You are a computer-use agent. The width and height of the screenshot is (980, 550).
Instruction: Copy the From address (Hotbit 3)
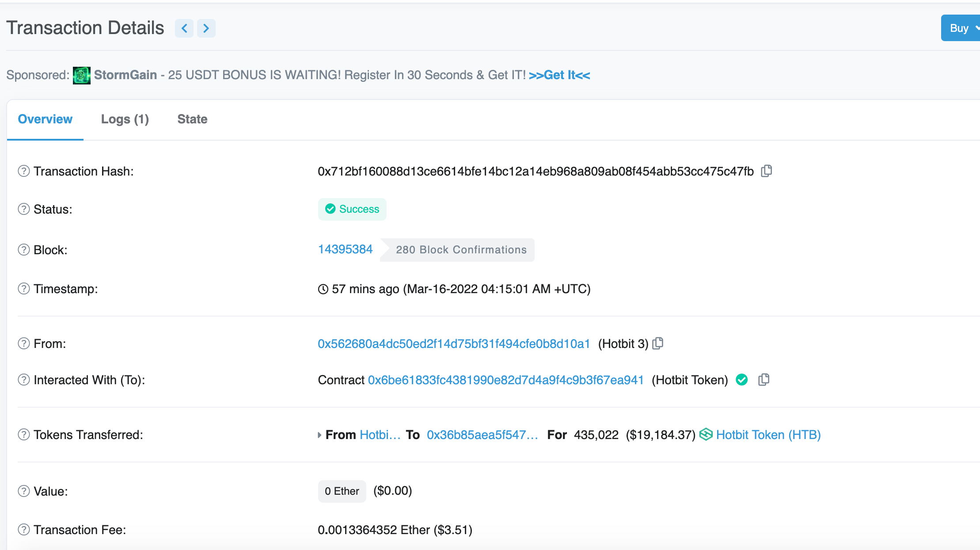coord(658,344)
